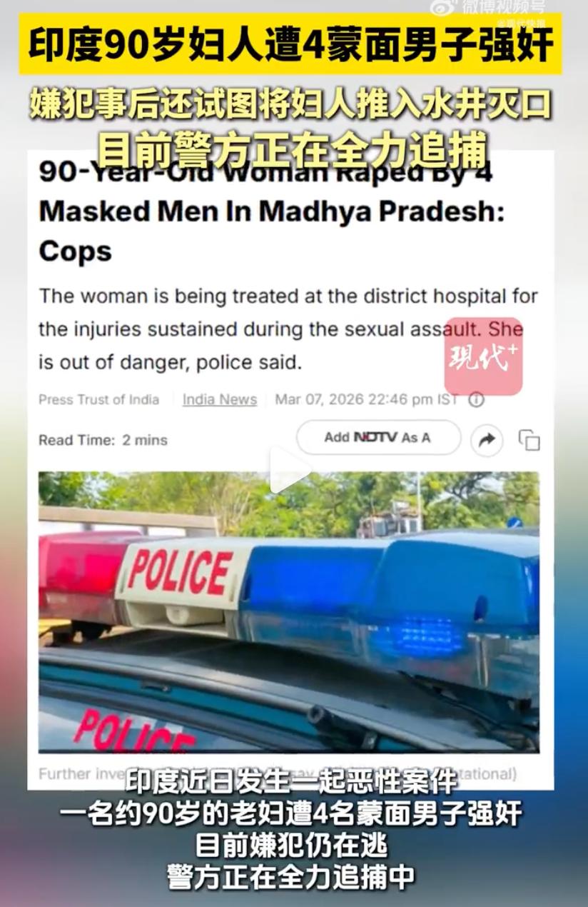Click the yellow banner title 印度90岁妇人

(x=290, y=44)
